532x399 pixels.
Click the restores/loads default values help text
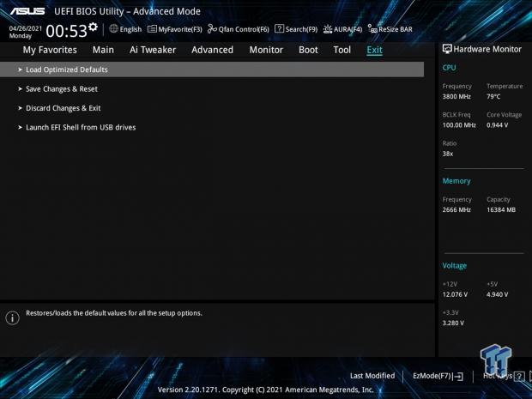113,313
